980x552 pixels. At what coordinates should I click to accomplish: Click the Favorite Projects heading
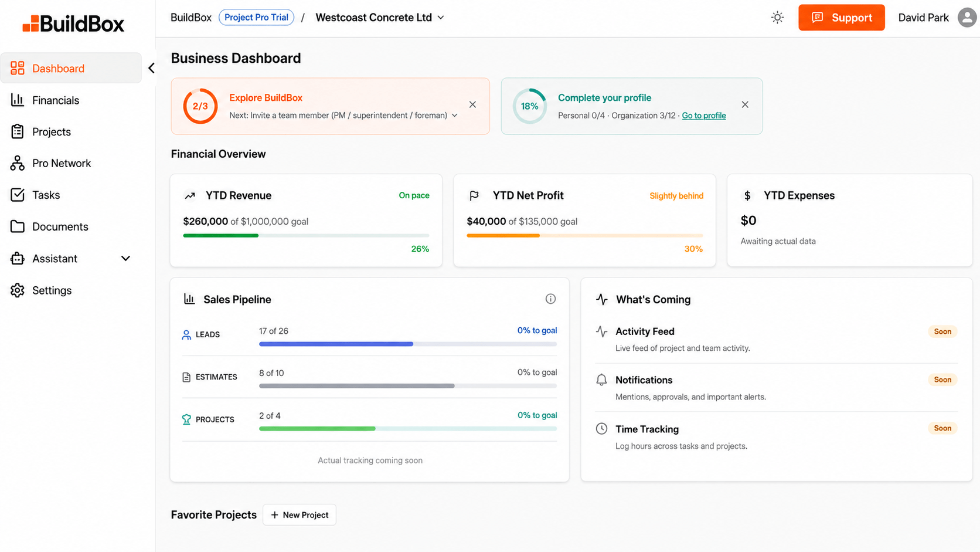pos(214,514)
